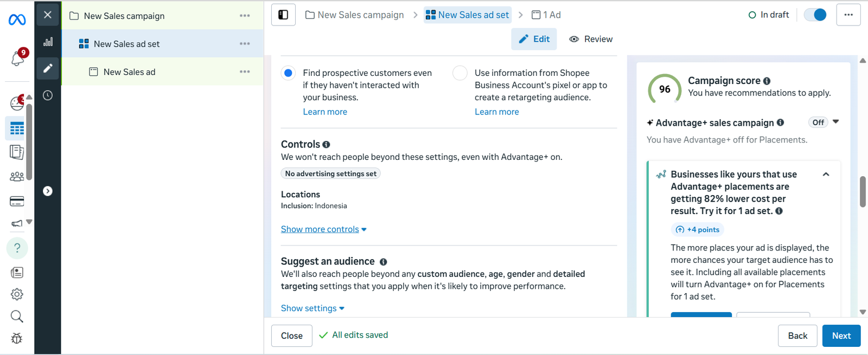Click the Back button
The image size is (868, 355).
tap(797, 336)
